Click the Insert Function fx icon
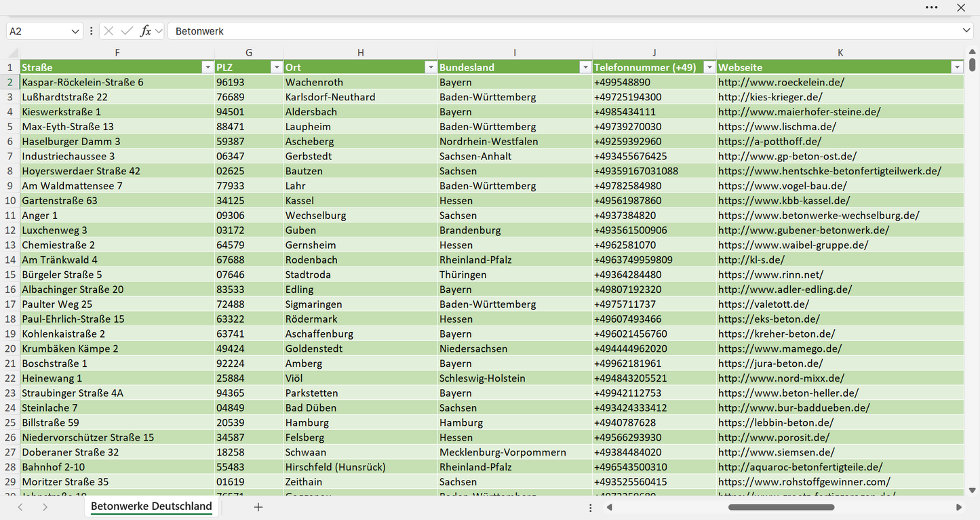980x520 pixels. [x=145, y=31]
